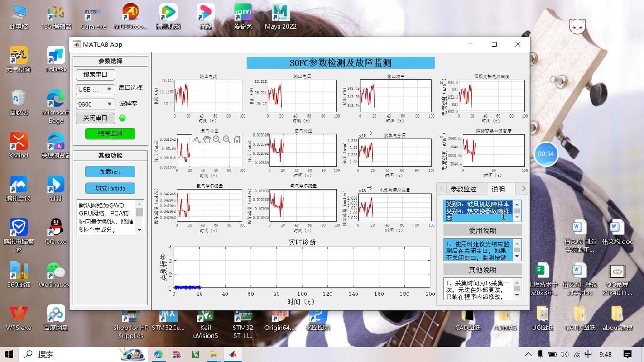Open the ToDesk desktop icon
The height and width of the screenshot is (362, 644).
point(56,60)
